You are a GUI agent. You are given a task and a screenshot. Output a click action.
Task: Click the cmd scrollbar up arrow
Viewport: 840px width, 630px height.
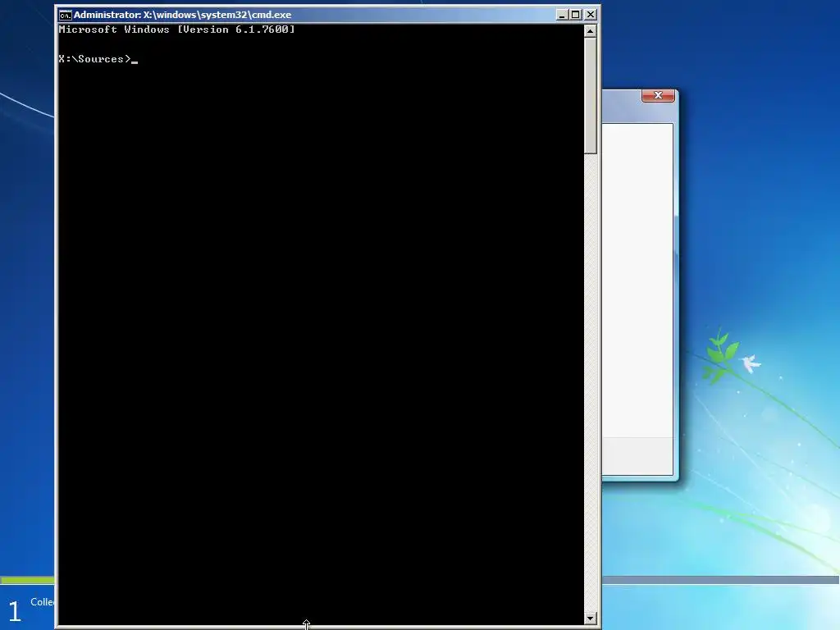pyautogui.click(x=590, y=31)
